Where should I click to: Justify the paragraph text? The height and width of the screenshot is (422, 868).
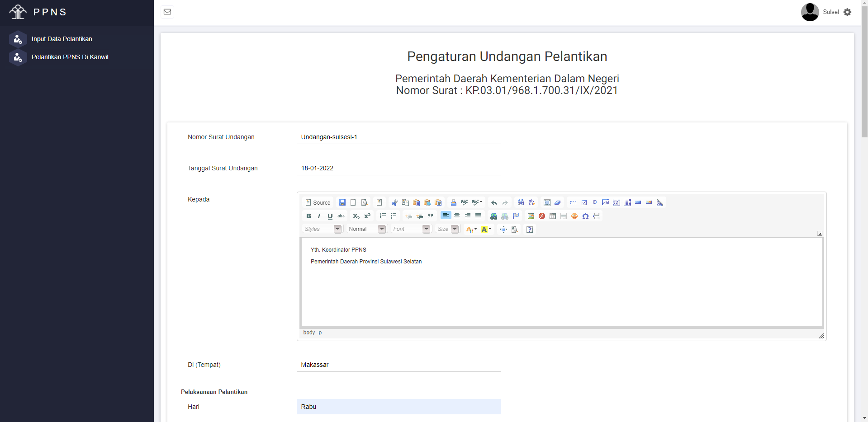click(x=479, y=216)
